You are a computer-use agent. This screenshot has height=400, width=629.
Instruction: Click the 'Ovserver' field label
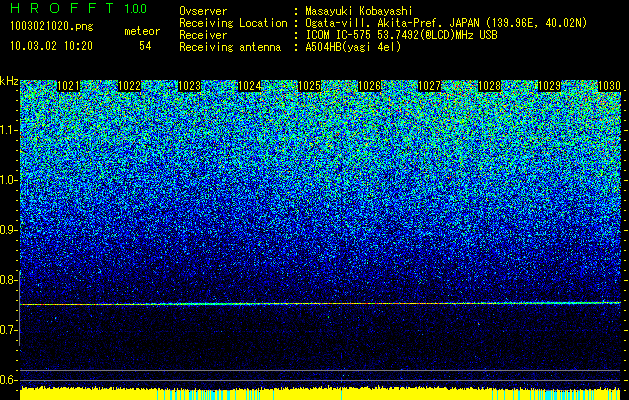(x=203, y=11)
